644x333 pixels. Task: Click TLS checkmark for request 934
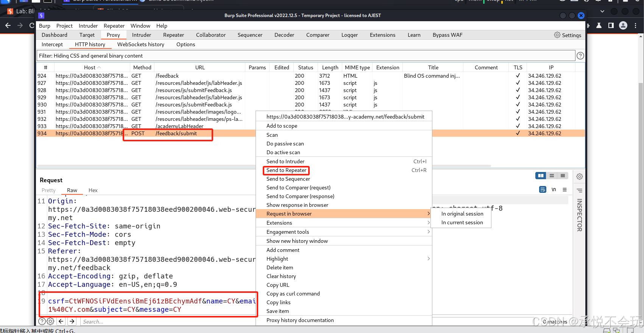518,133
